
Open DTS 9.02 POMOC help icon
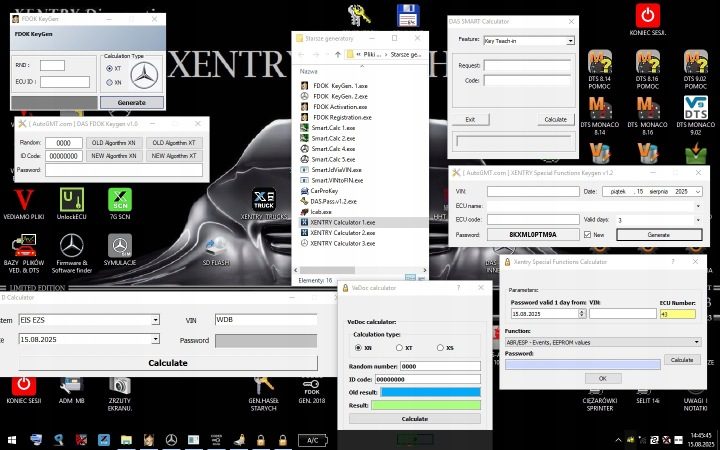click(x=696, y=69)
